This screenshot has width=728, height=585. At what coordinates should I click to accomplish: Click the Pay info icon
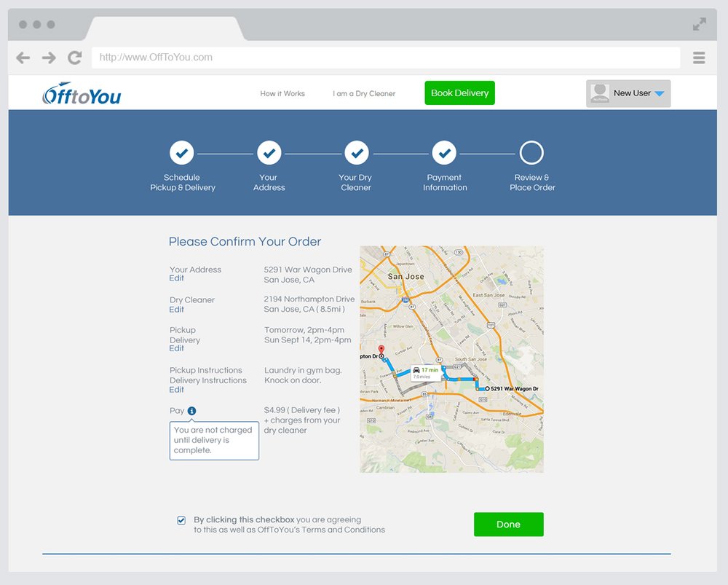coord(192,411)
